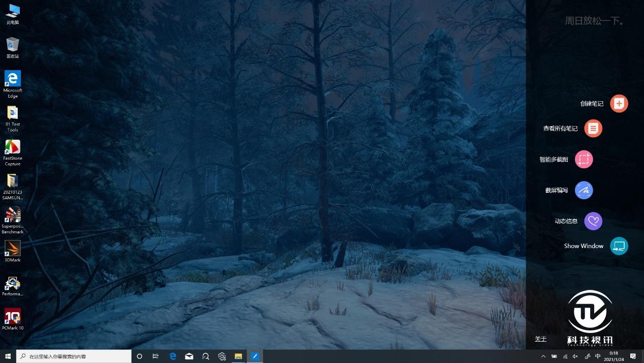Click the taskbar search box
The image size is (644, 363).
tap(74, 356)
